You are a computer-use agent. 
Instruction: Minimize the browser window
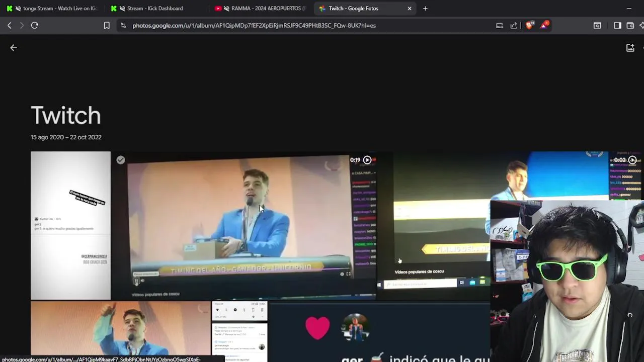[629, 9]
